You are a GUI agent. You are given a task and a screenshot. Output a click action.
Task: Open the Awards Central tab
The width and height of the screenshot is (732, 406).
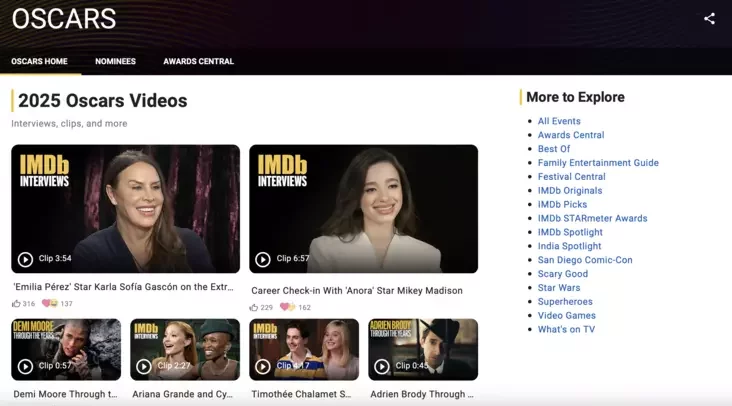[x=198, y=61]
